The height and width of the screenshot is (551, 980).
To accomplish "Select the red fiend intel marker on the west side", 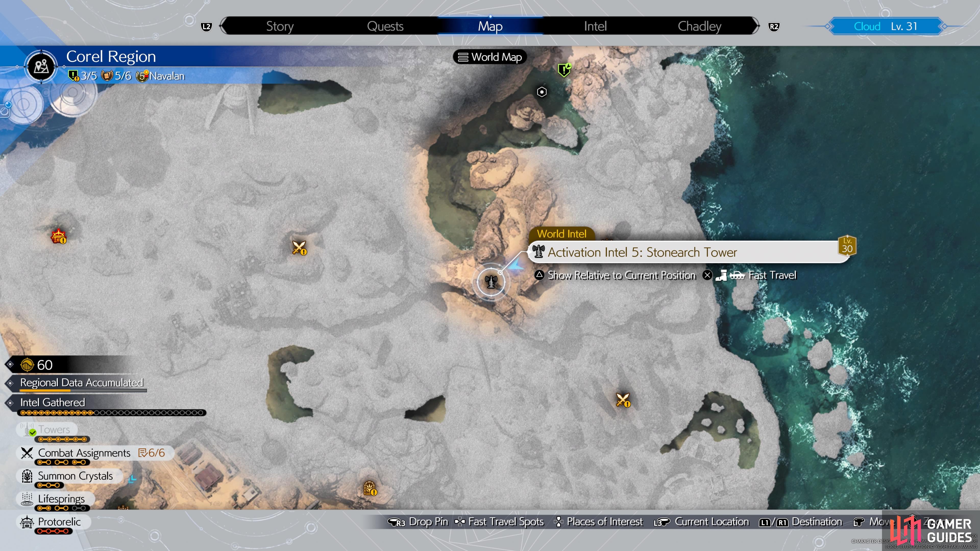I will click(59, 236).
